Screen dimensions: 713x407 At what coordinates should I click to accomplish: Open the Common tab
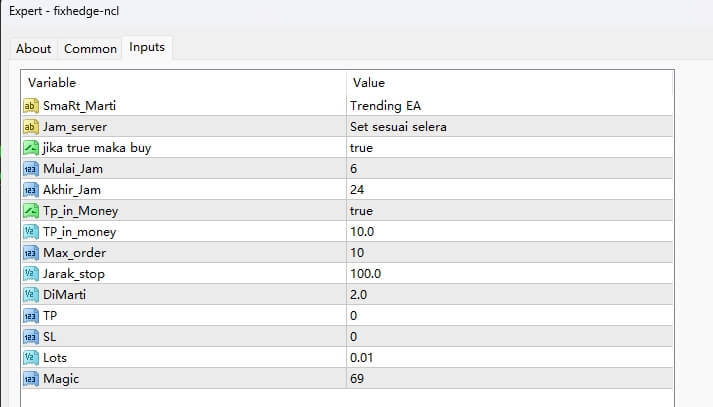[x=90, y=48]
